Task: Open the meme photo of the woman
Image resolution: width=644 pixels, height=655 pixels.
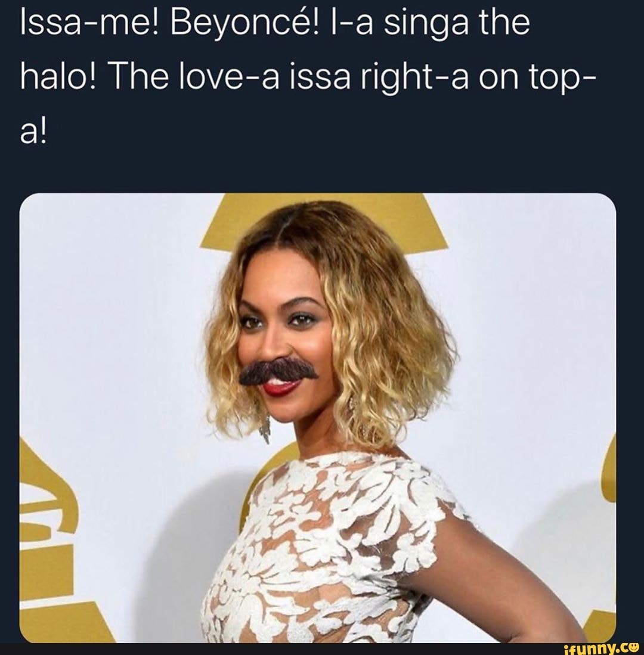Action: (x=317, y=417)
